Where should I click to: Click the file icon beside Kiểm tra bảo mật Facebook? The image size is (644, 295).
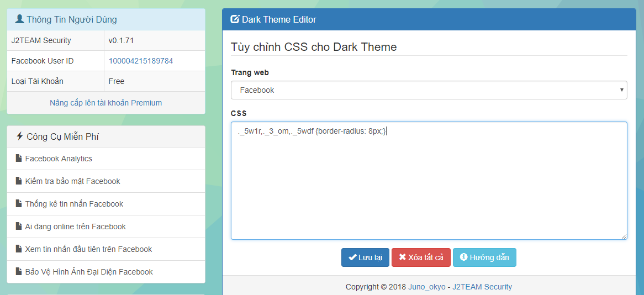[18, 181]
